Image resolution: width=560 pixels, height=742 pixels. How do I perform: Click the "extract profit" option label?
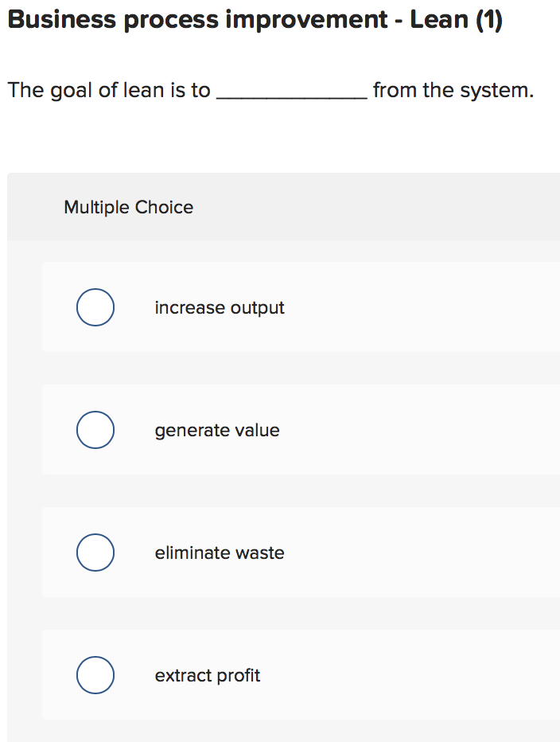point(207,675)
